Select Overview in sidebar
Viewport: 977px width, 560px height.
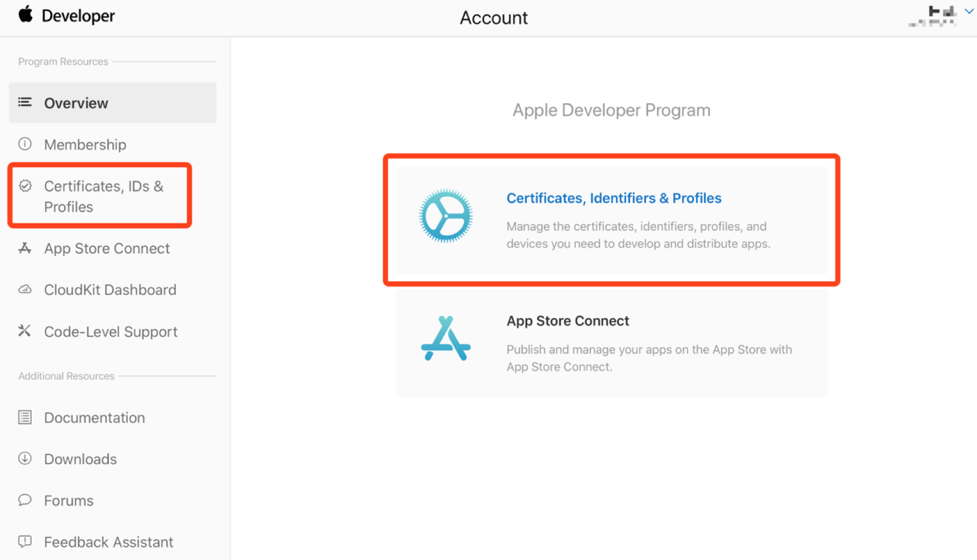point(112,103)
